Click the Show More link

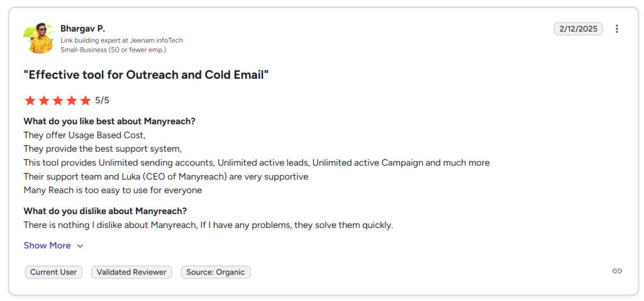(47, 246)
